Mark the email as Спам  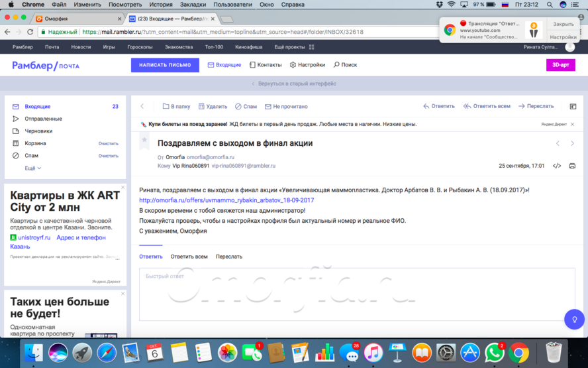246,106
